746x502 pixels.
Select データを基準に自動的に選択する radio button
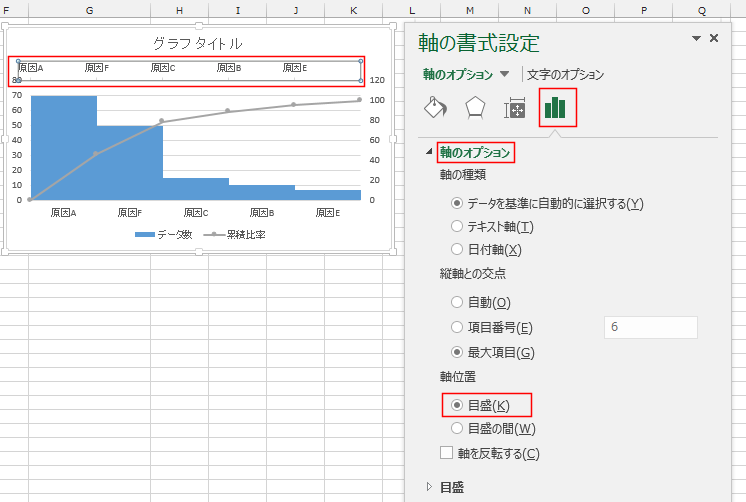pyautogui.click(x=458, y=203)
